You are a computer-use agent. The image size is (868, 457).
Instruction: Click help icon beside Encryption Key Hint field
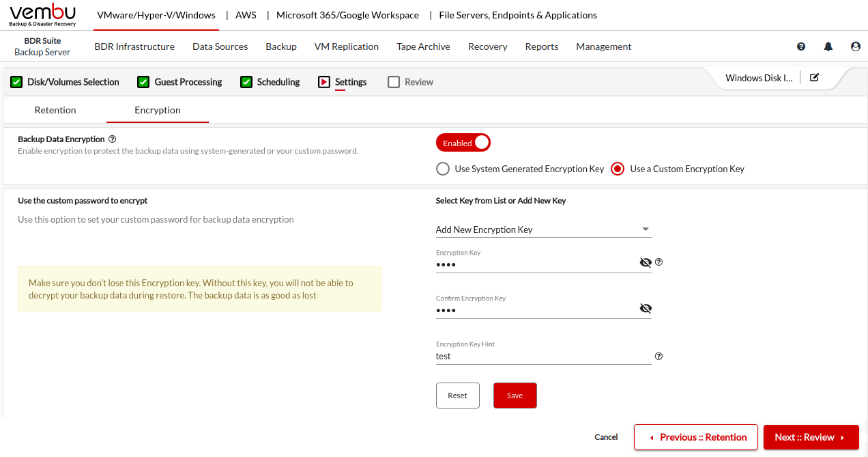(659, 356)
